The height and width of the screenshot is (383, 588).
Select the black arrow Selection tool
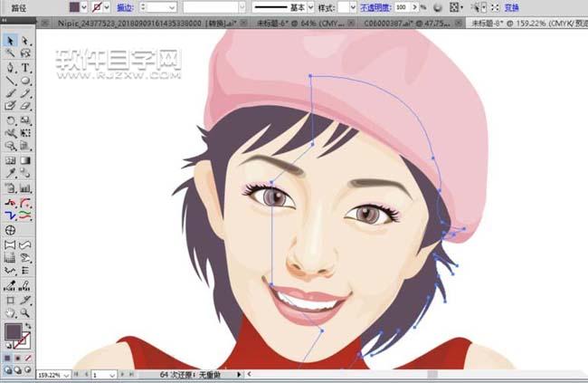click(x=10, y=41)
